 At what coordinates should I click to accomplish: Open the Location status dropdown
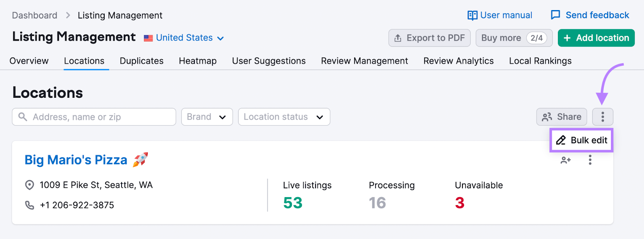284,117
